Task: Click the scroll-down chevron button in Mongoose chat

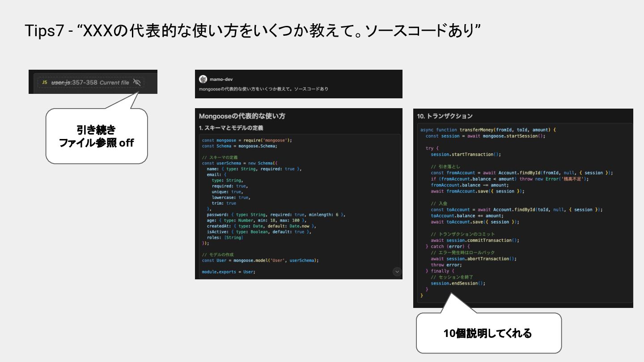Action: [x=397, y=271]
